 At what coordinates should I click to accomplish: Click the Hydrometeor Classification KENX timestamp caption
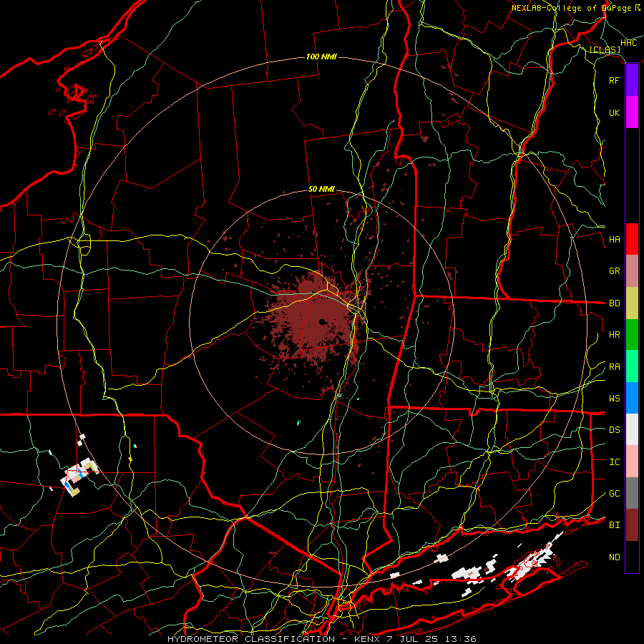click(x=321, y=639)
